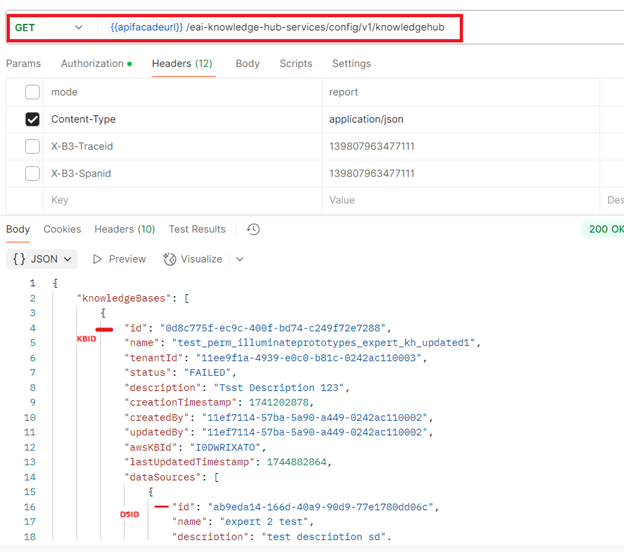Image resolution: width=624 pixels, height=552 pixels.
Task: Enable the X-B3-Spanid header checkbox
Action: point(32,173)
